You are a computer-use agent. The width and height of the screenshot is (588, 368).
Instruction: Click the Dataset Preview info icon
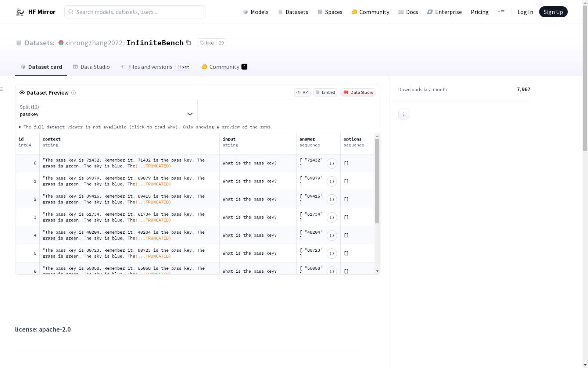(73, 93)
